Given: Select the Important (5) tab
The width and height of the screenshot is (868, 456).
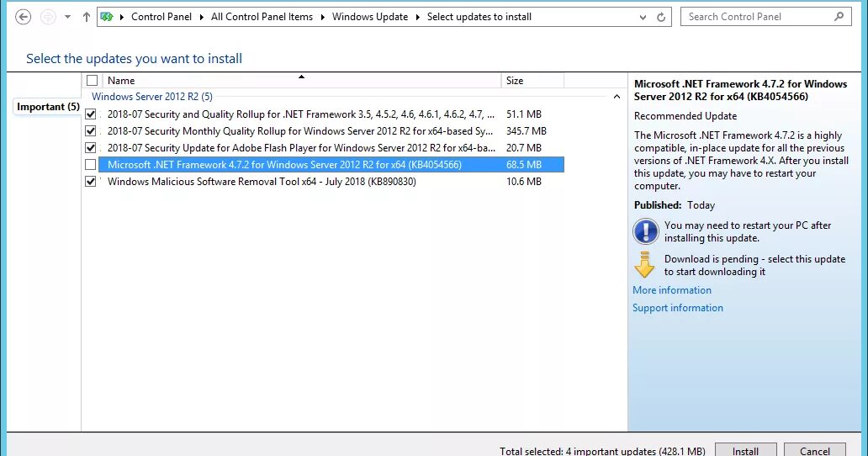Looking at the screenshot, I should (48, 107).
